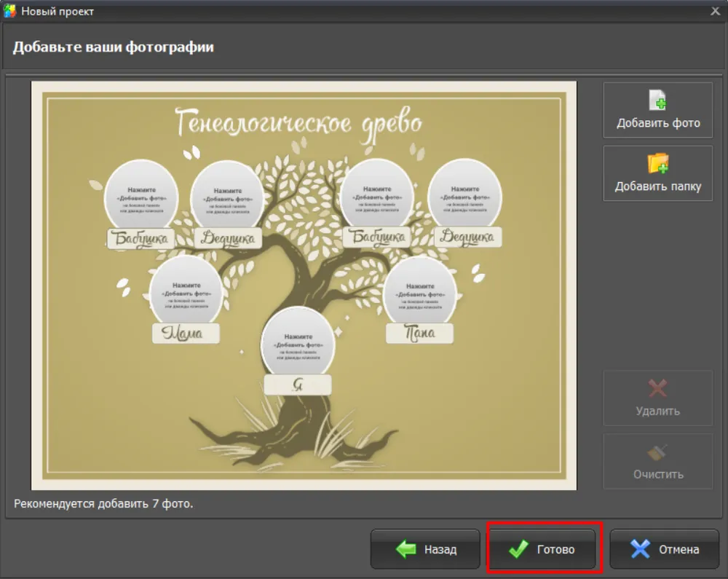
Task: Click the app icon in title bar
Action: [x=9, y=11]
